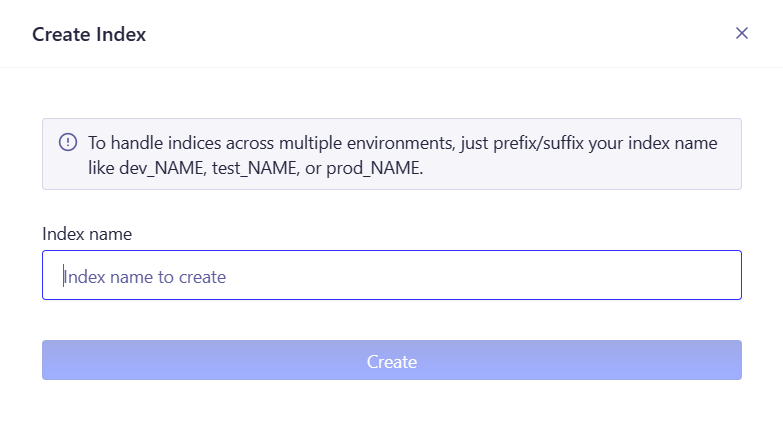The image size is (783, 424).
Task: Click the blank area right of the heading
Action: (439, 34)
